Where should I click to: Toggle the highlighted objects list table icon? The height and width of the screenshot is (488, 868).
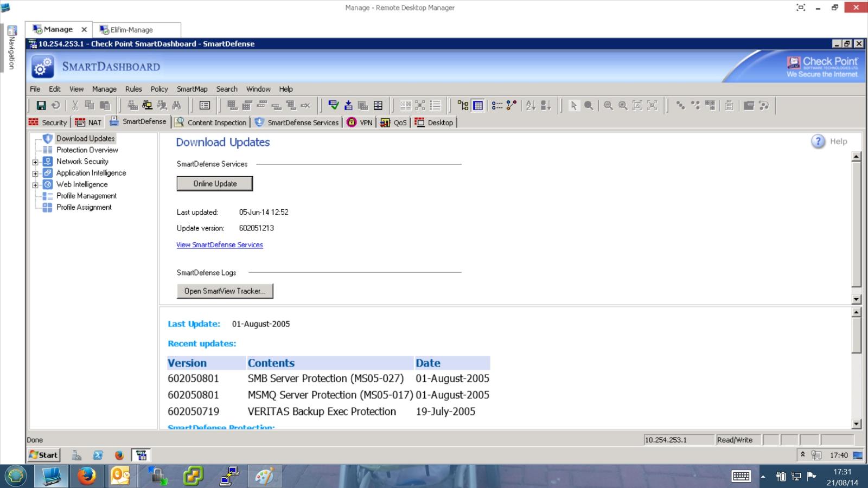[x=478, y=106]
